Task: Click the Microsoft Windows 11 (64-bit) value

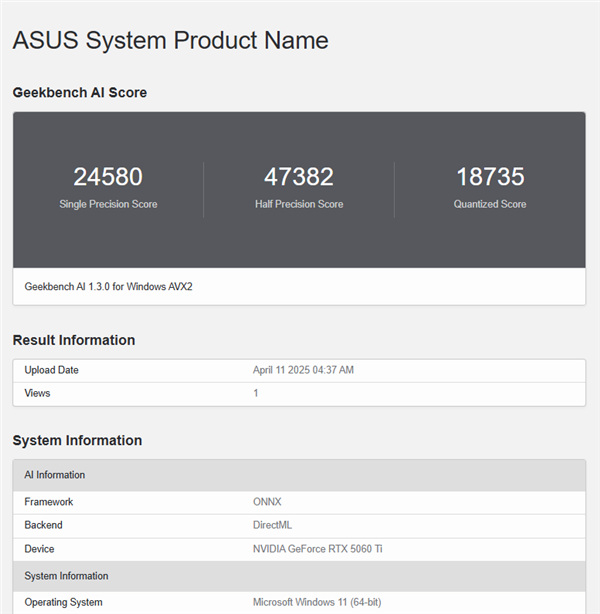Action: (x=315, y=602)
